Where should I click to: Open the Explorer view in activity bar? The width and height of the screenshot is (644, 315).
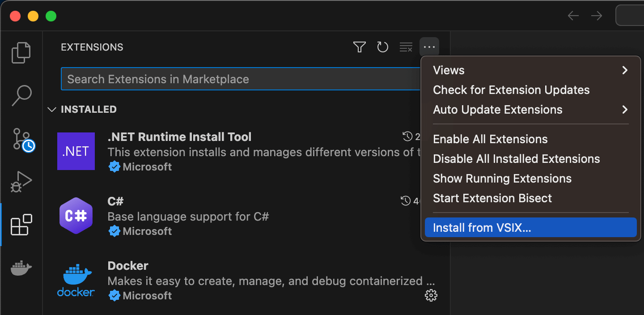tap(21, 53)
